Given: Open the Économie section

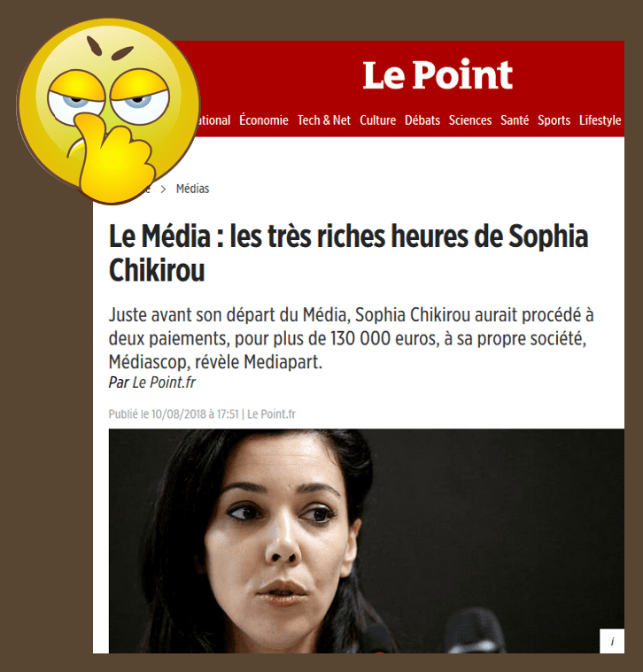Looking at the screenshot, I should [x=264, y=120].
